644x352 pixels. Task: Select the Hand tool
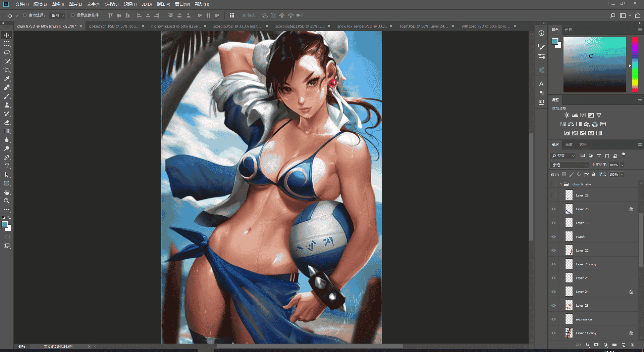coord(7,192)
